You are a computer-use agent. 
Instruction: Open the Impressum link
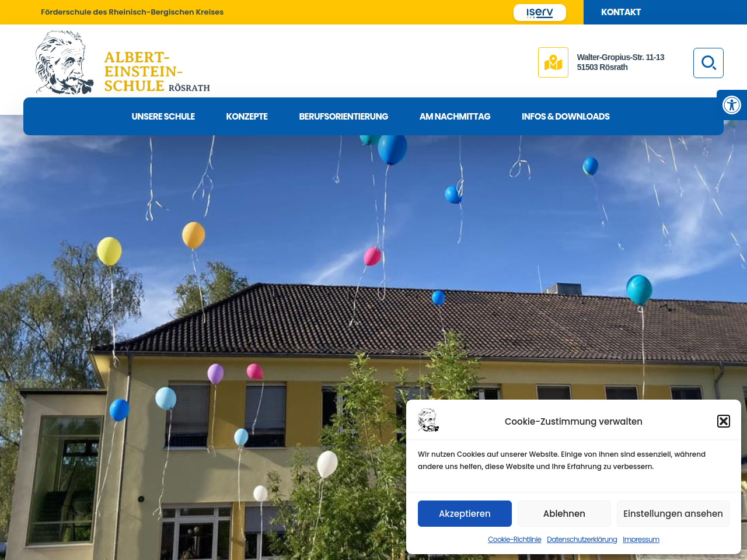(641, 540)
